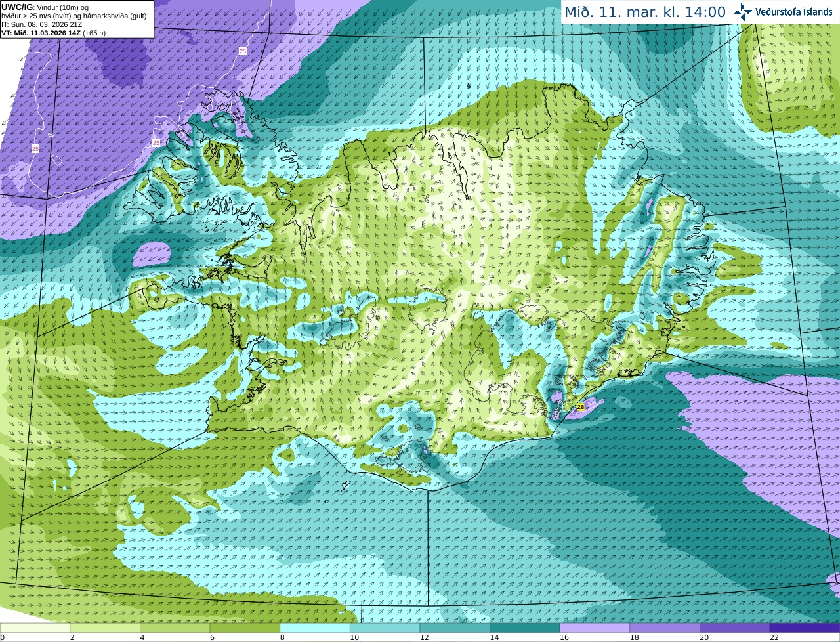Viewport: 840px width, 642px height.
Task: Click the legend scale value 16
Action: pyautogui.click(x=564, y=637)
